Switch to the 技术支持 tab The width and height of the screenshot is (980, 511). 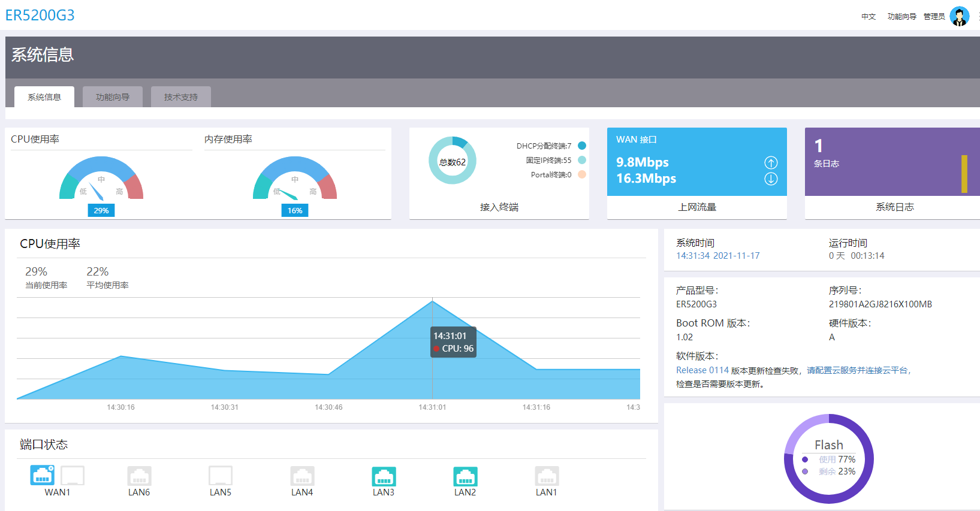tap(181, 97)
